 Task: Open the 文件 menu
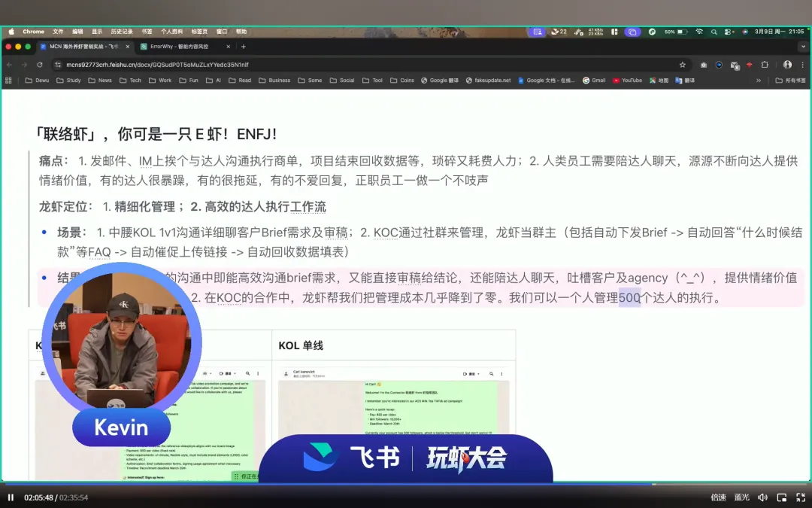[58, 32]
